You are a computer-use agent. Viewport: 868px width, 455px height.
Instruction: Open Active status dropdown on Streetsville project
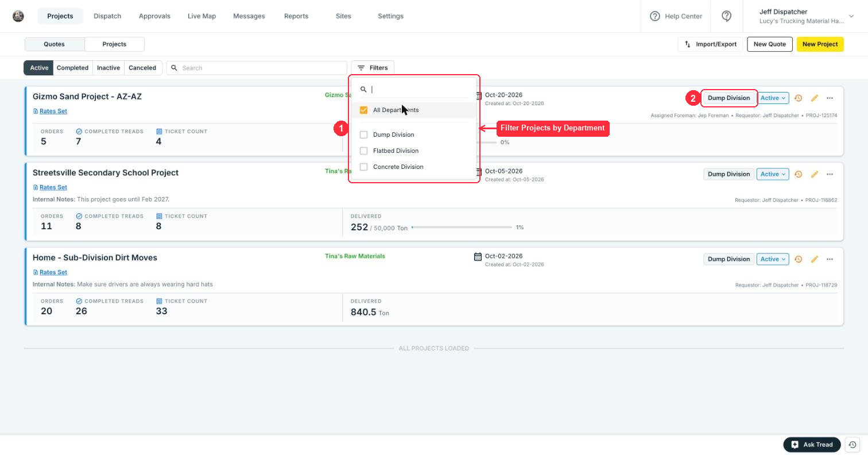coord(773,174)
